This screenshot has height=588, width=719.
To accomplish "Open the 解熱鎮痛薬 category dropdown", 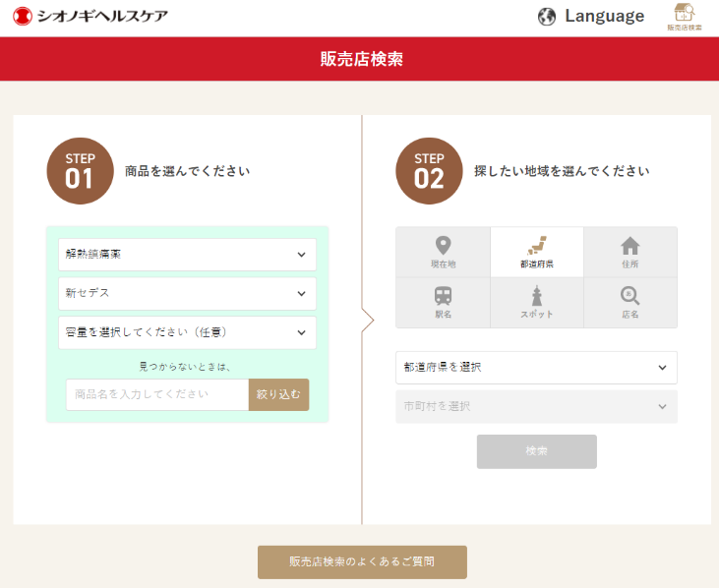I will coord(187,255).
